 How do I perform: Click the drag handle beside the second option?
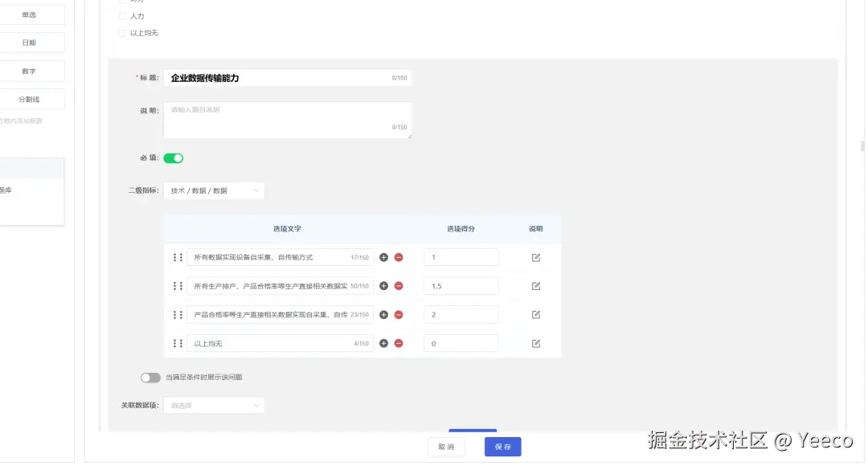tap(177, 285)
